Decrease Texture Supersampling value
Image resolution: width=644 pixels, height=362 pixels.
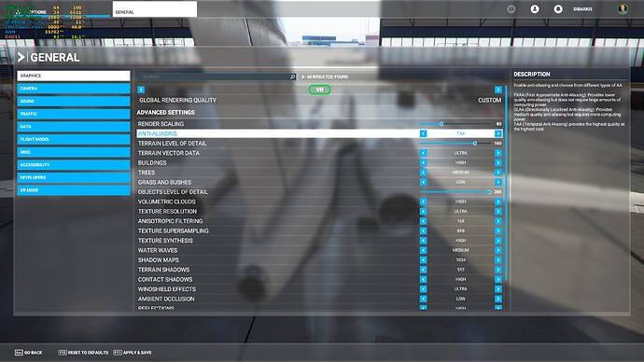pos(423,230)
